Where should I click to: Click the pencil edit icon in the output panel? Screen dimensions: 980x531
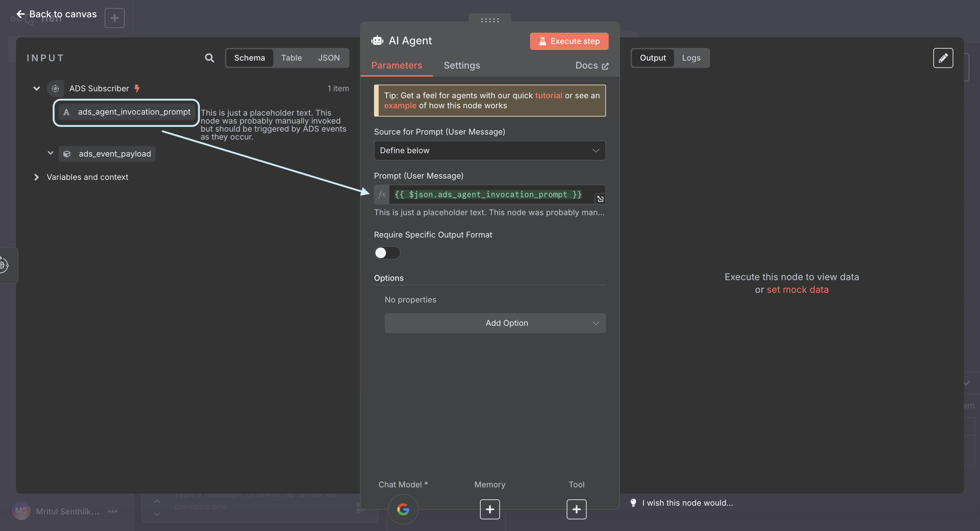pyautogui.click(x=943, y=58)
